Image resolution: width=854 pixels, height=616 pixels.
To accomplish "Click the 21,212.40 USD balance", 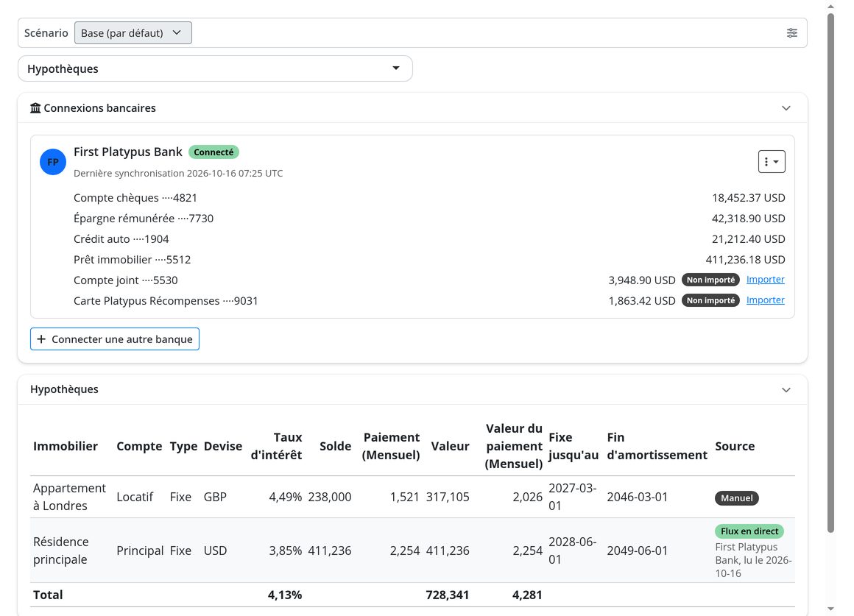I will pos(748,239).
